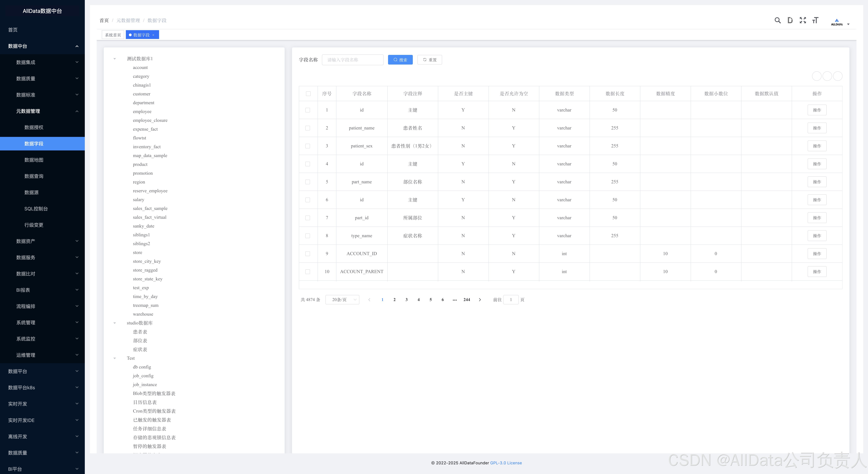The width and height of the screenshot is (868, 474).
Task: Click the first empty circular table tool button
Action: pyautogui.click(x=816, y=76)
